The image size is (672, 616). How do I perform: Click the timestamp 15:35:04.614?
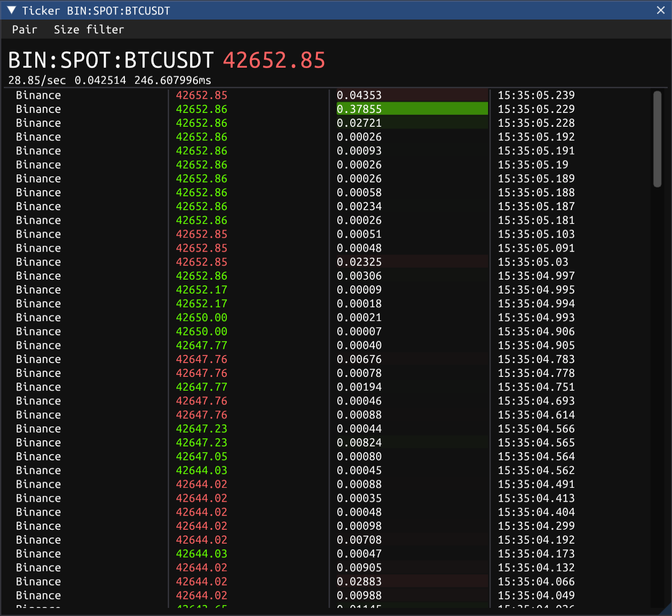tap(536, 415)
